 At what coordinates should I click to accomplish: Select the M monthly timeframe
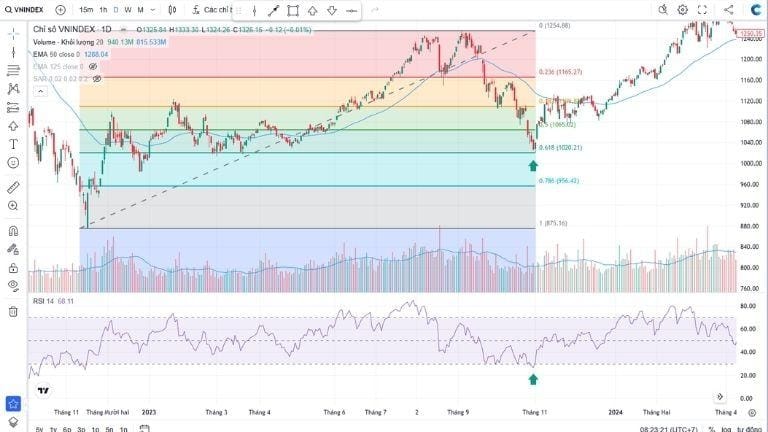[x=141, y=10]
